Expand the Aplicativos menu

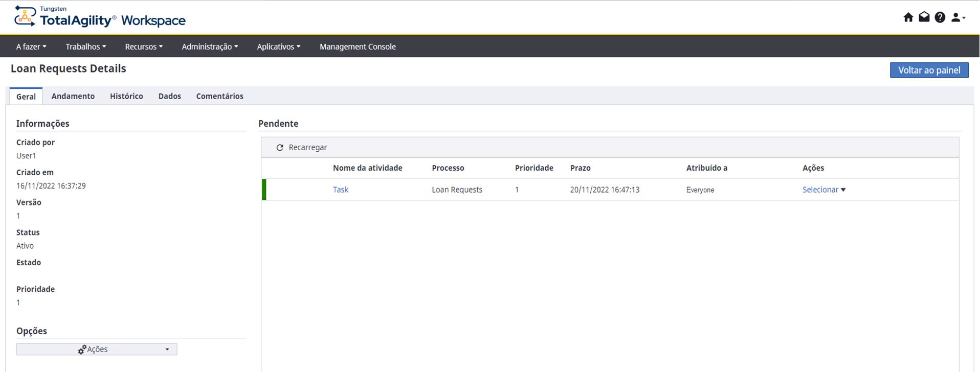point(278,46)
